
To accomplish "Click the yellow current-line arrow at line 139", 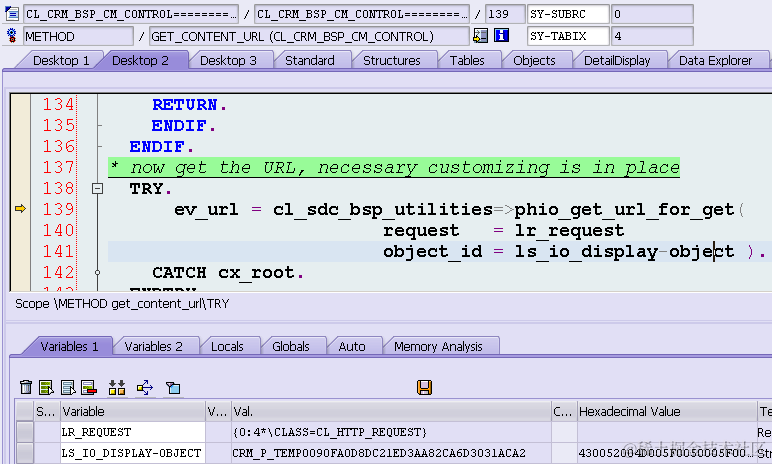I will pos(20,208).
